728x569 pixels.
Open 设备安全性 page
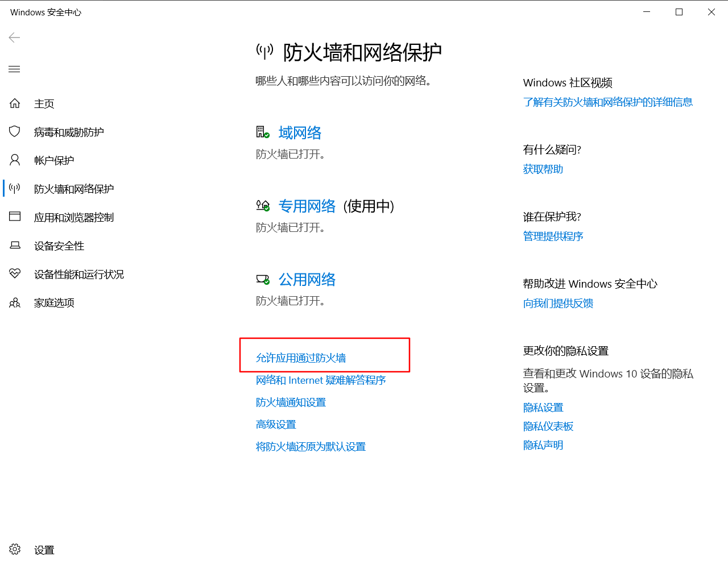pyautogui.click(x=59, y=246)
